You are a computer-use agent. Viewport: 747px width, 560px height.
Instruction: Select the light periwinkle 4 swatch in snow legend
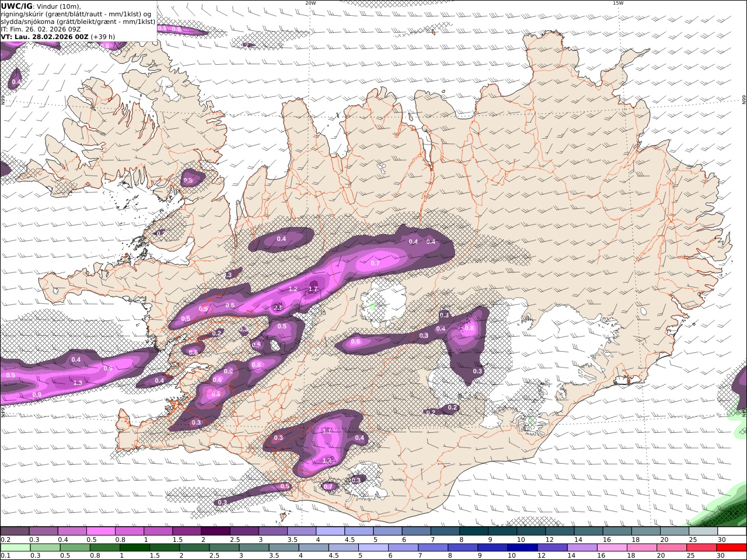point(330,531)
